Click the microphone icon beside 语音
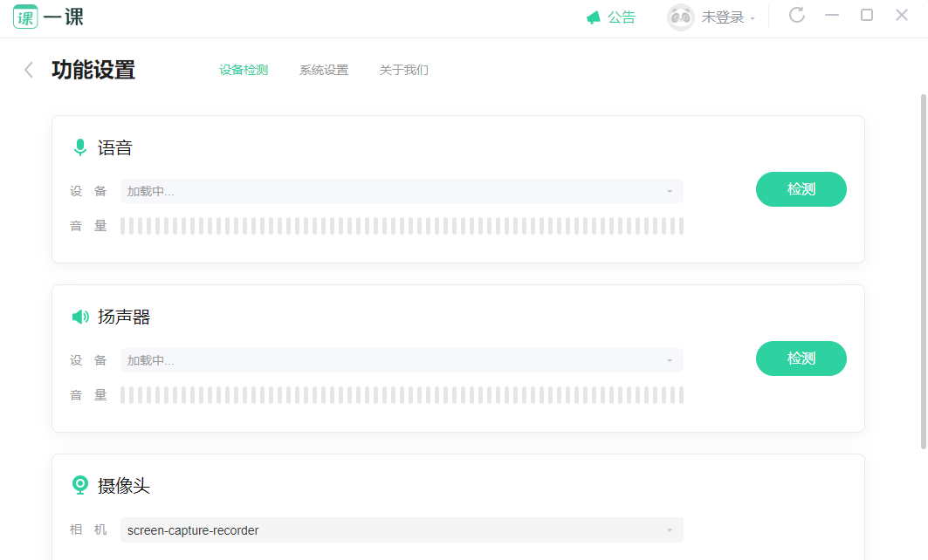 click(80, 147)
